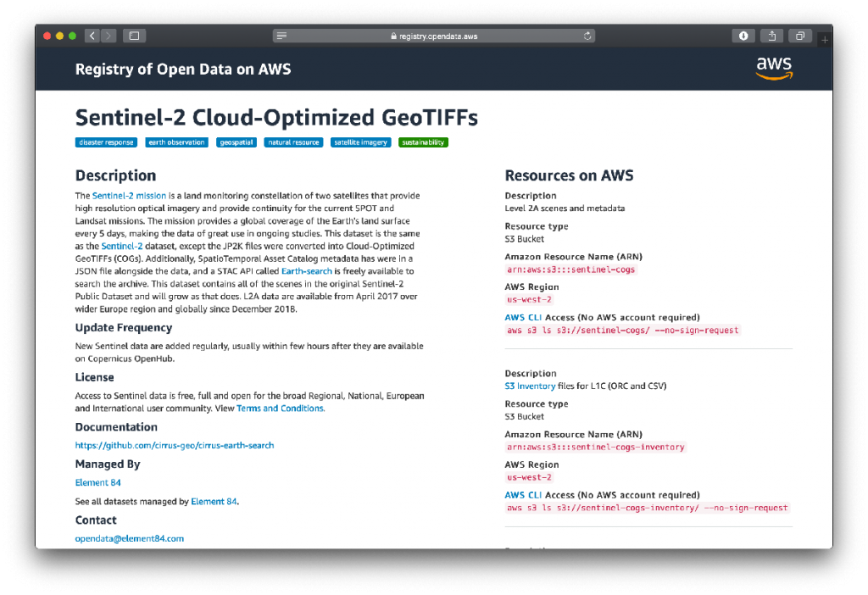Screen dimensions: 868x595
Task: Reload the page with the refresh icon
Action: (587, 36)
